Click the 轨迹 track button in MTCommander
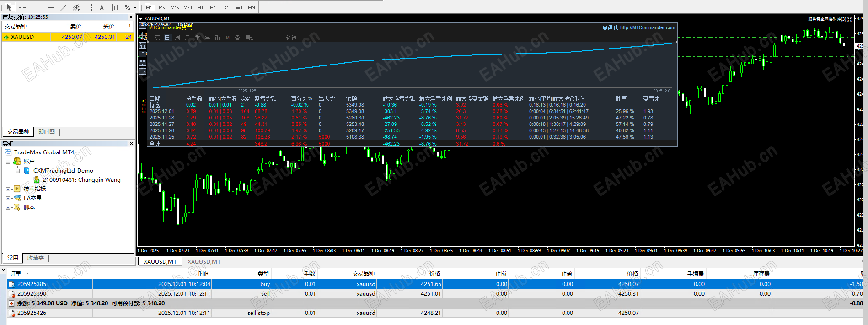This screenshot has height=325, width=868. tap(292, 38)
